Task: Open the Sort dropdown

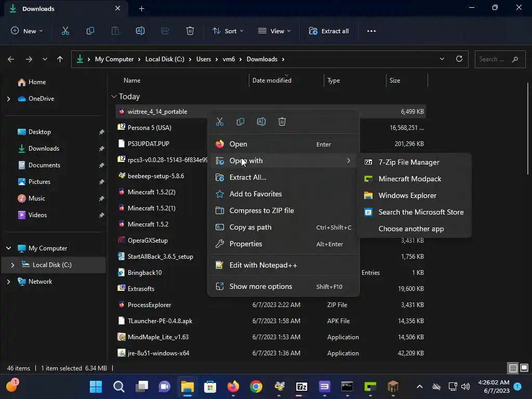Action: [228, 31]
